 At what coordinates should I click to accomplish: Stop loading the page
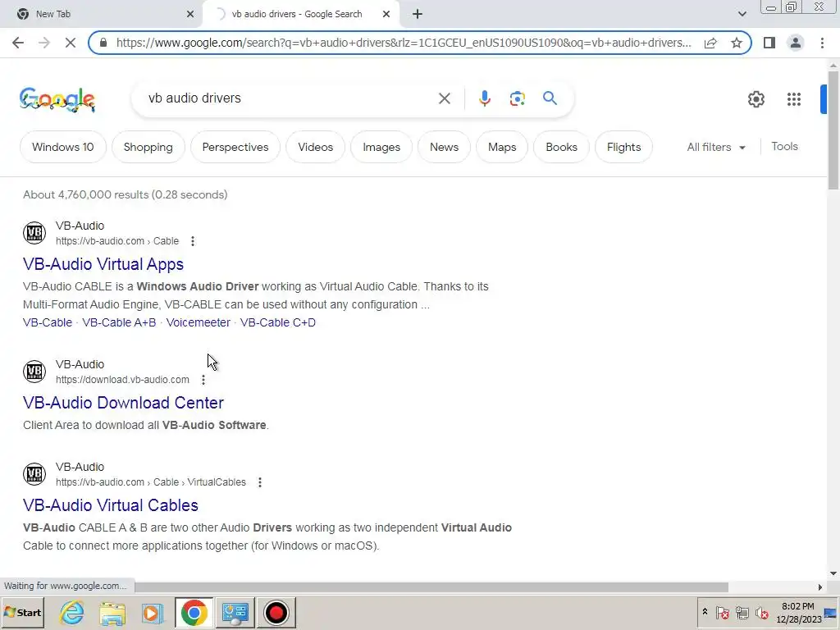pos(71,43)
